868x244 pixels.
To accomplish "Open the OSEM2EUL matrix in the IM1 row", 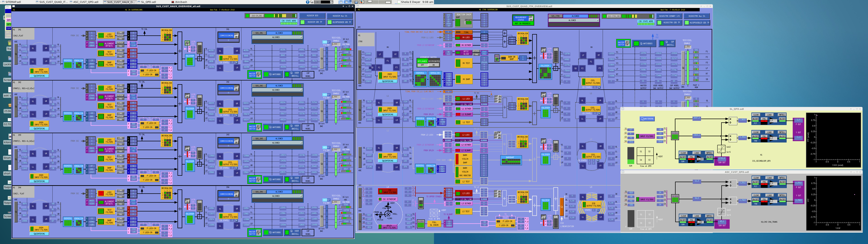I will (68, 64).
